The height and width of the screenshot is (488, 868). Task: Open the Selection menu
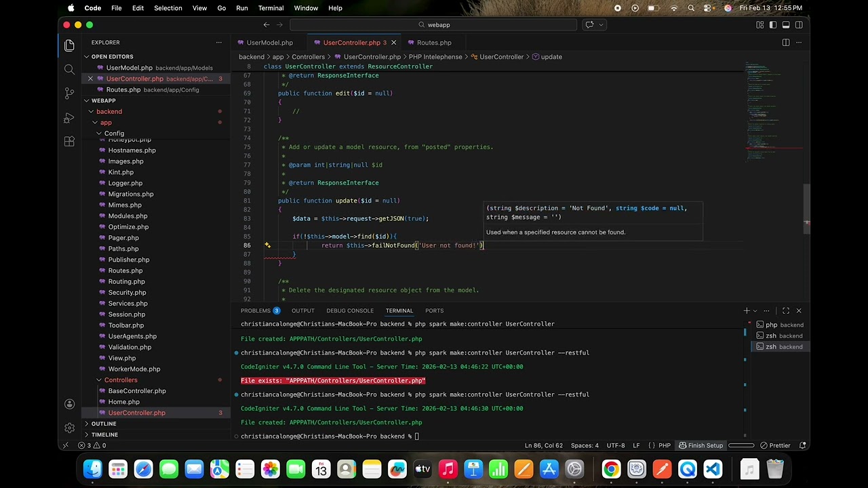point(167,8)
